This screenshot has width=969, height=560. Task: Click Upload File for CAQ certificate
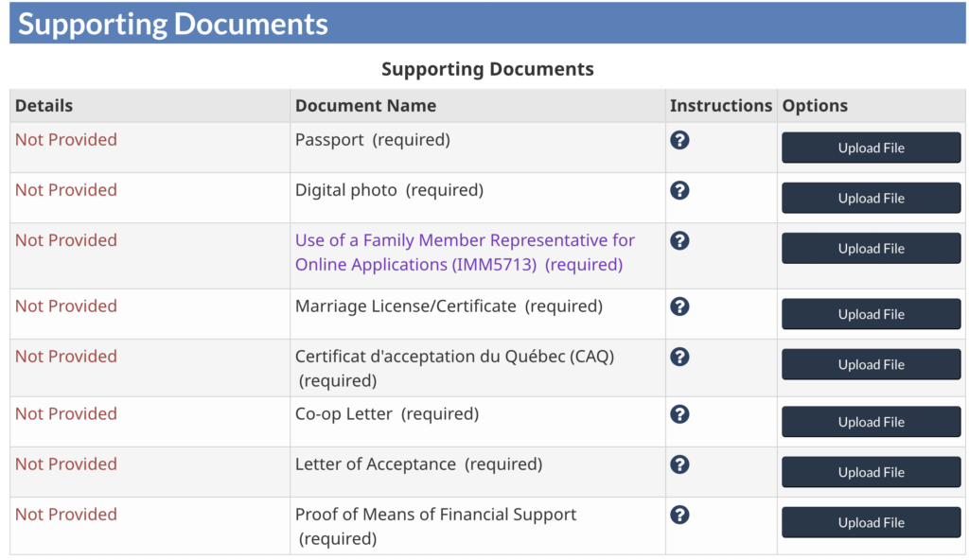point(871,365)
